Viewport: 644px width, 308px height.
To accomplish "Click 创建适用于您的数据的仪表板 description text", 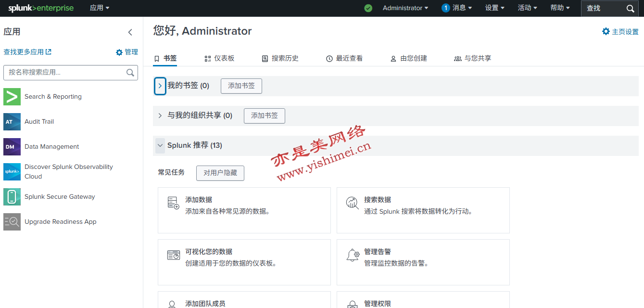I will (x=231, y=263).
